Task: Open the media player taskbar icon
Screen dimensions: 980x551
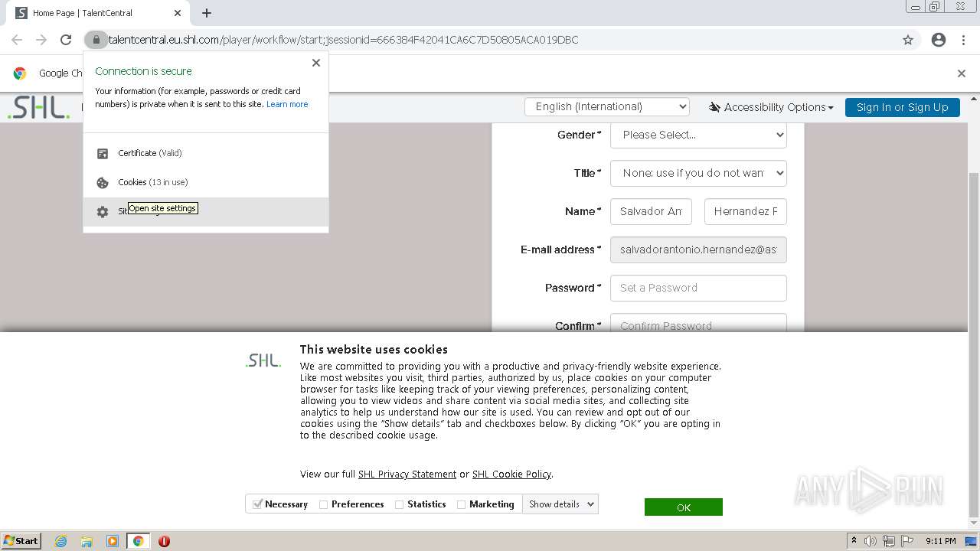Action: coord(113,541)
